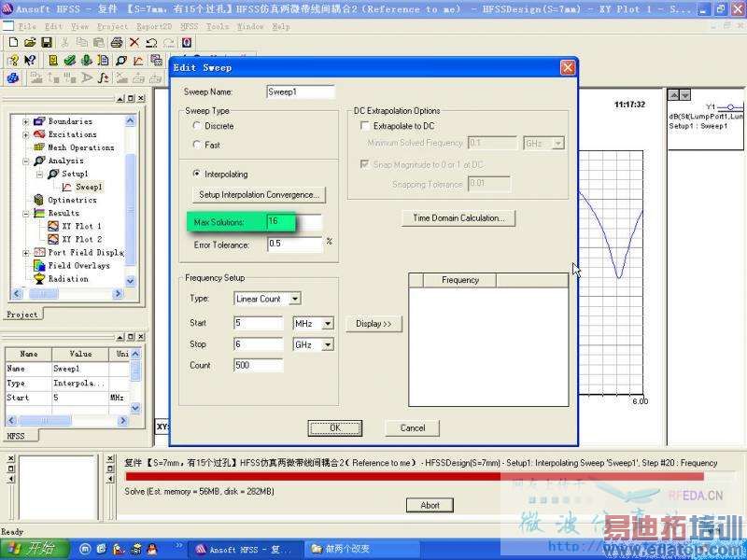Open the File menu
This screenshot has width=747, height=560.
(27, 27)
